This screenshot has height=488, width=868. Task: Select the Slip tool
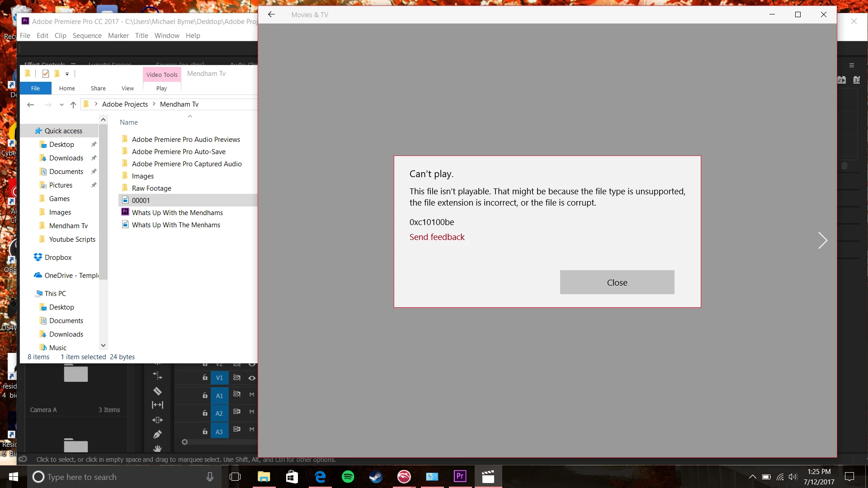coord(157,405)
